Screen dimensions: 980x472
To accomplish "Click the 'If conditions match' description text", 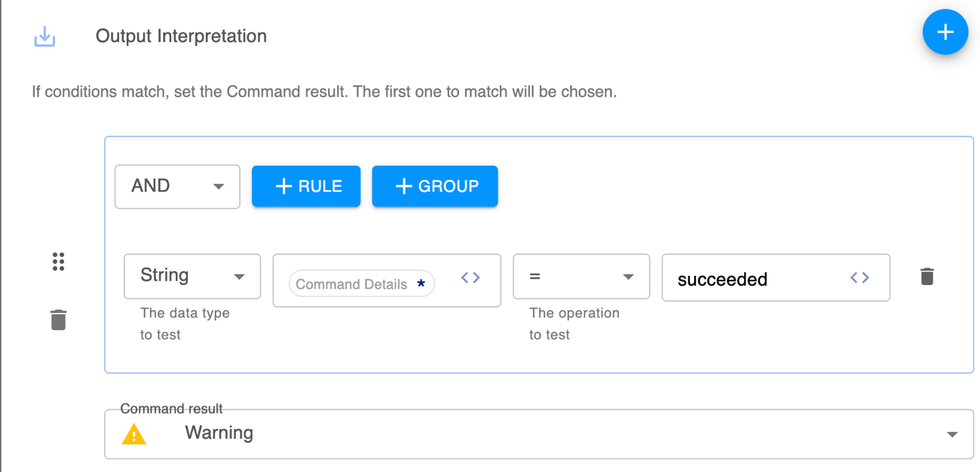I will [x=324, y=93].
